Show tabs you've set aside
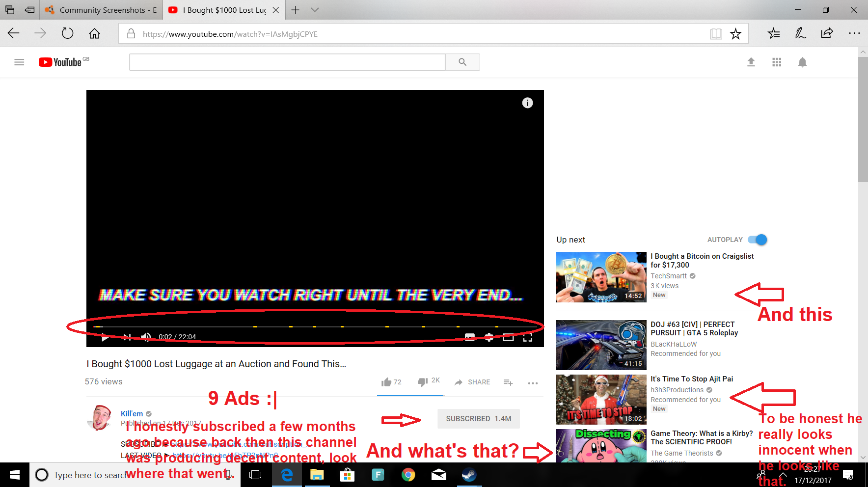This screenshot has width=868, height=487. (10, 10)
